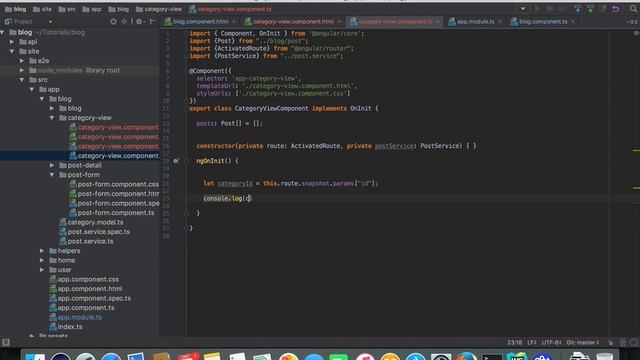Open Search Everywhere magnifier icon
Viewport: 640px width, 360px height.
click(x=633, y=9)
